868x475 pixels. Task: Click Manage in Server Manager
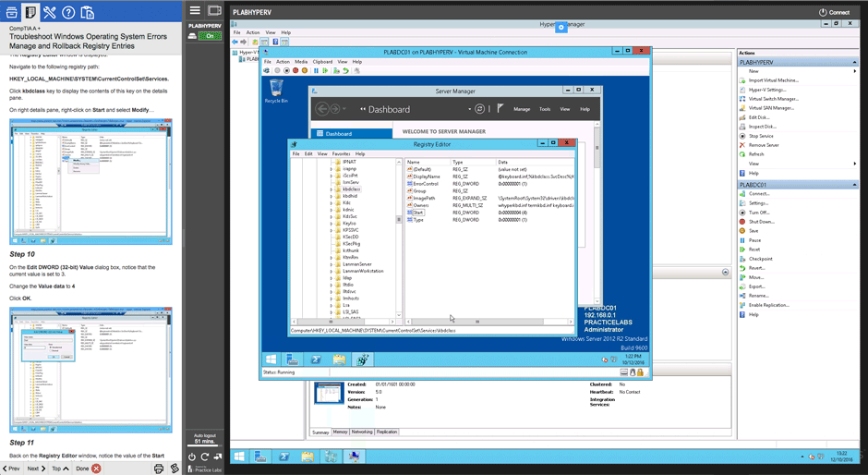522,109
